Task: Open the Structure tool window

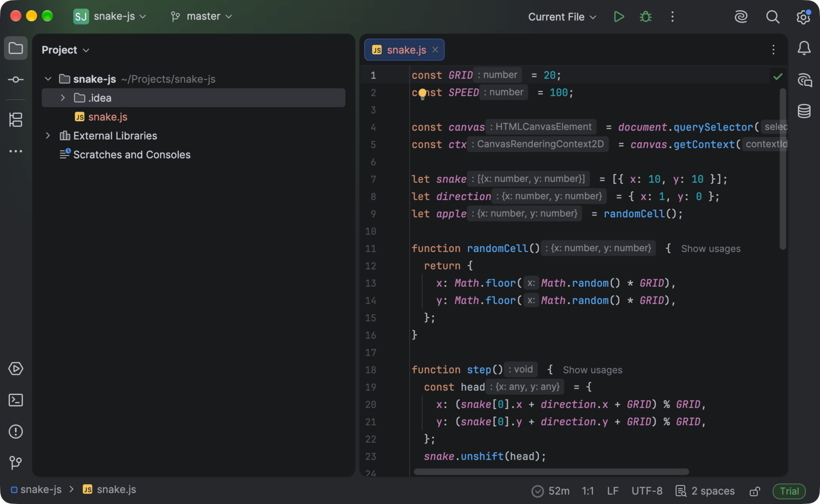Action: pos(16,120)
